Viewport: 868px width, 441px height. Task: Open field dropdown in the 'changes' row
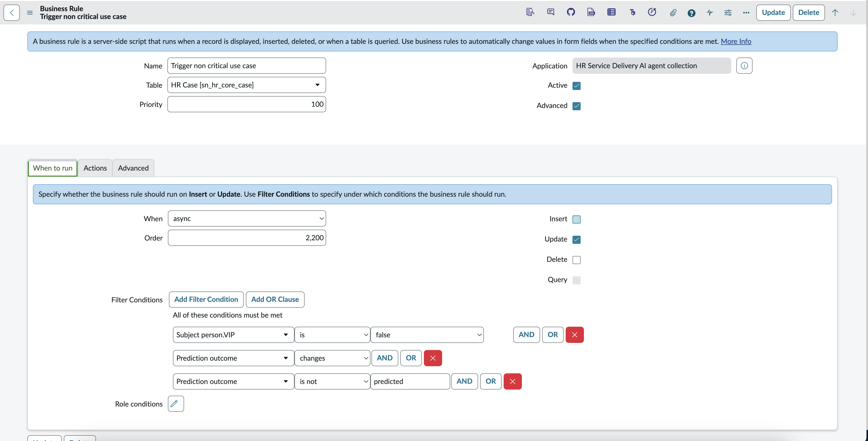coord(233,358)
